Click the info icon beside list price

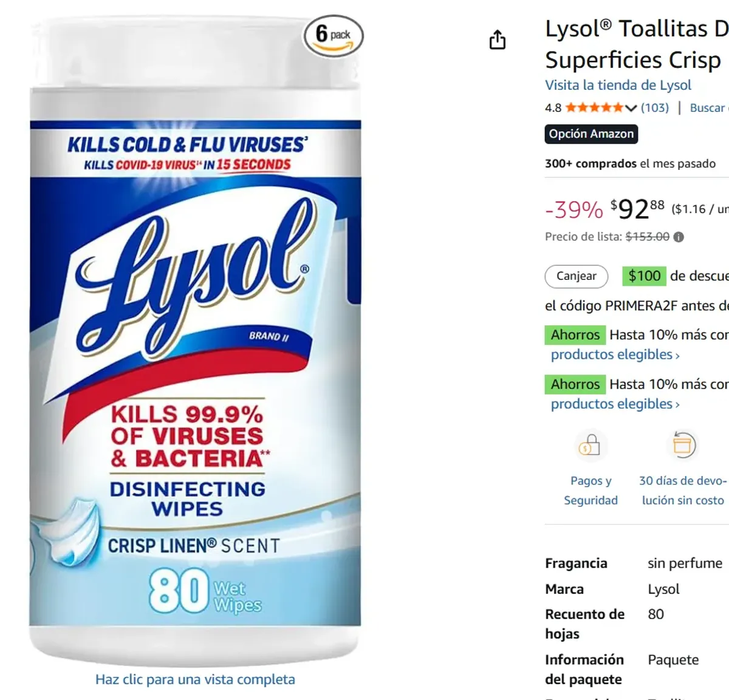tap(679, 237)
